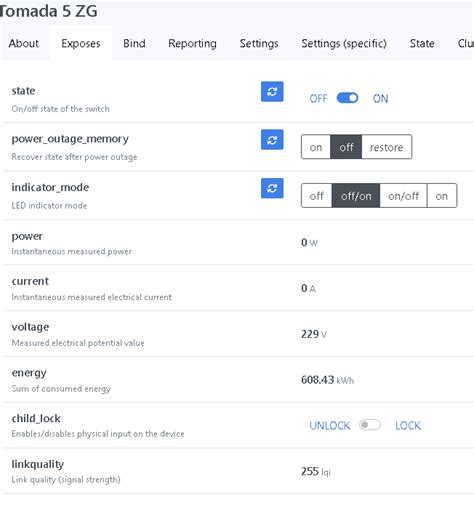Select off for power outage memory
The height and width of the screenshot is (505, 474).
(x=346, y=147)
